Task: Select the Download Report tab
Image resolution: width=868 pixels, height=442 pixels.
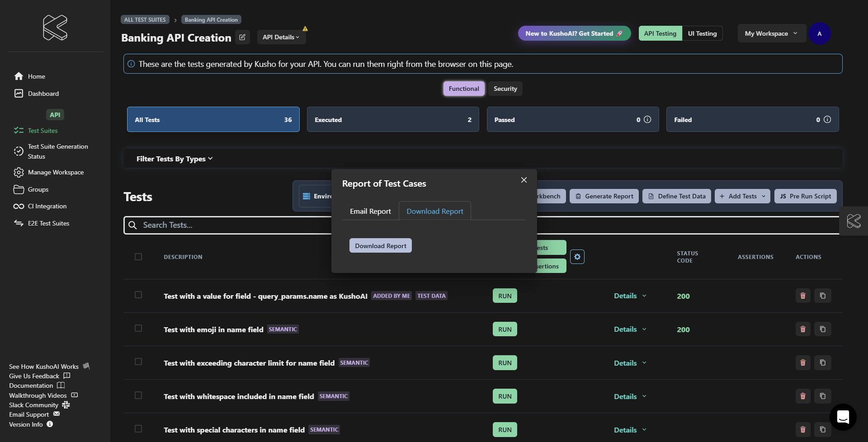Action: click(435, 211)
